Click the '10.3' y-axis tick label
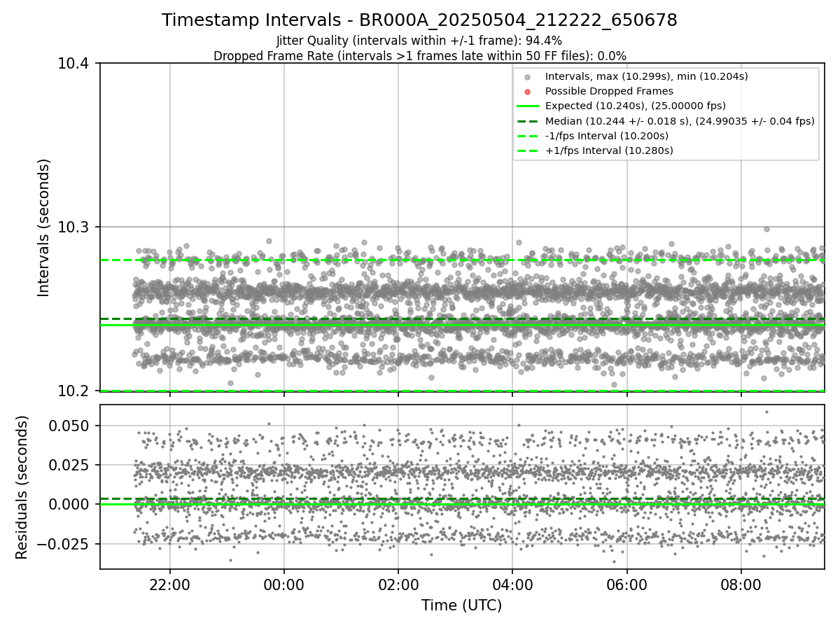Viewport: 840px width, 630px height. pyautogui.click(x=75, y=227)
